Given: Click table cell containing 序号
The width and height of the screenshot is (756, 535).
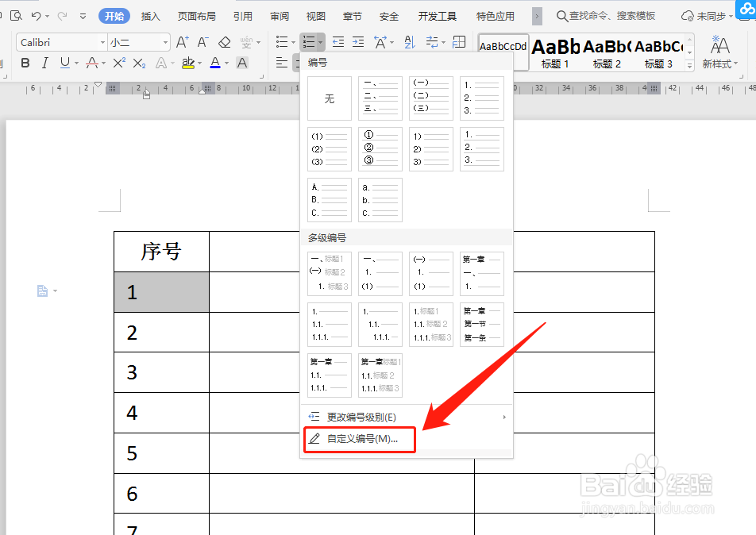Looking at the screenshot, I should (161, 252).
